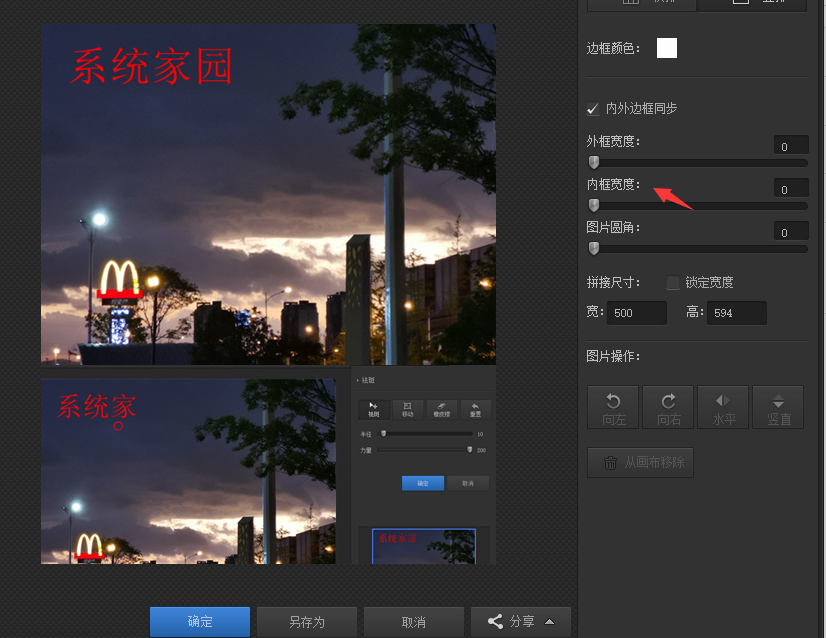Select the large top collage photo
826x638 pixels.
pos(268,194)
